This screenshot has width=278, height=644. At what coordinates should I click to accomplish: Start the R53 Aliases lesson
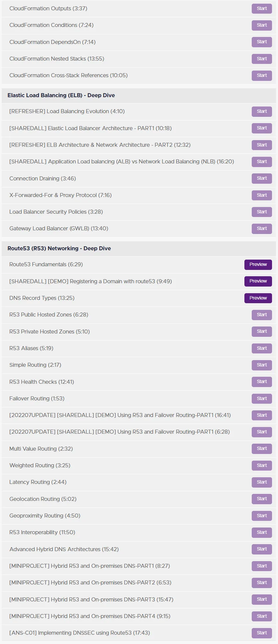click(262, 348)
